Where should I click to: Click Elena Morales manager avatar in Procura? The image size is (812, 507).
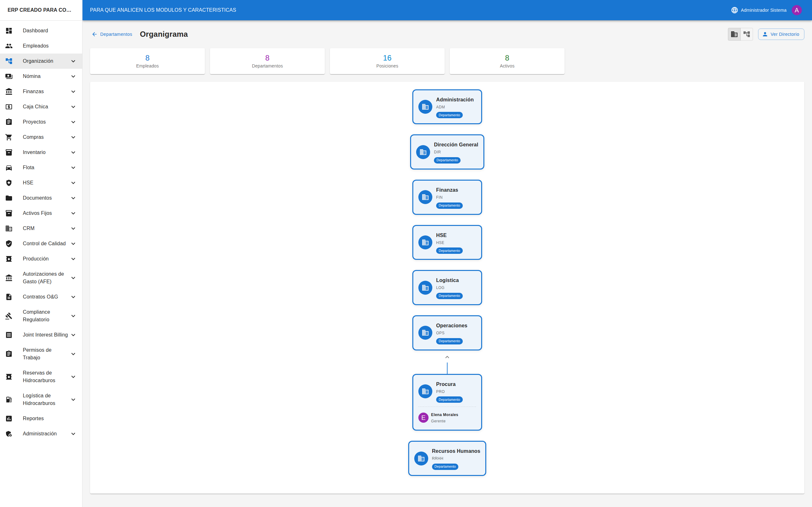point(423,418)
